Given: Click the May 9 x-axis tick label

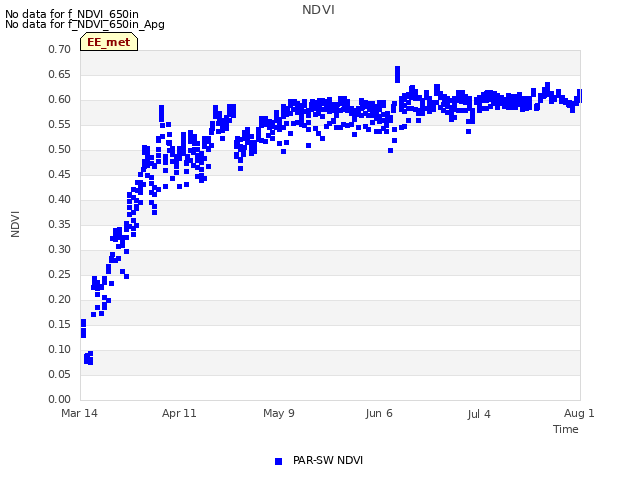Looking at the screenshot, I should (x=279, y=413).
